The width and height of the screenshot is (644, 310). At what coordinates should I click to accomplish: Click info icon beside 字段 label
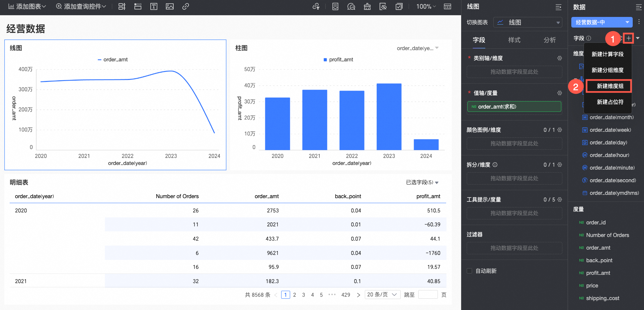click(x=589, y=38)
